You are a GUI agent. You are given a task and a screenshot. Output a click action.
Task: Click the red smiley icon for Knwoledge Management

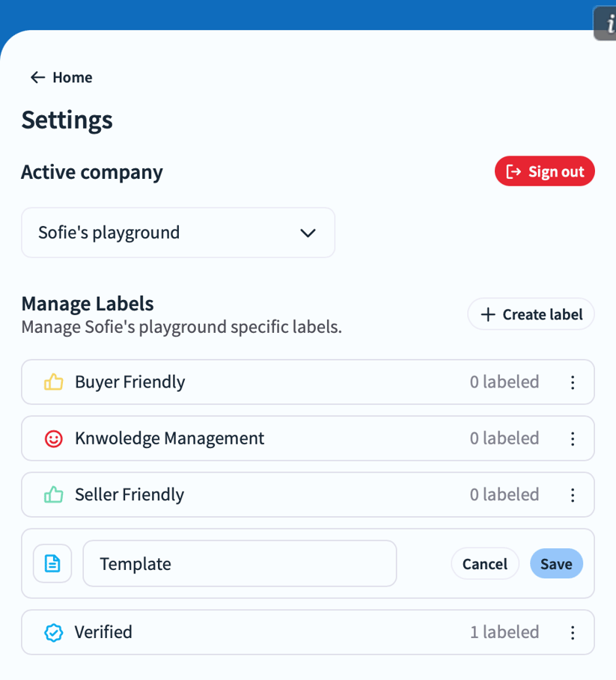[x=53, y=438]
